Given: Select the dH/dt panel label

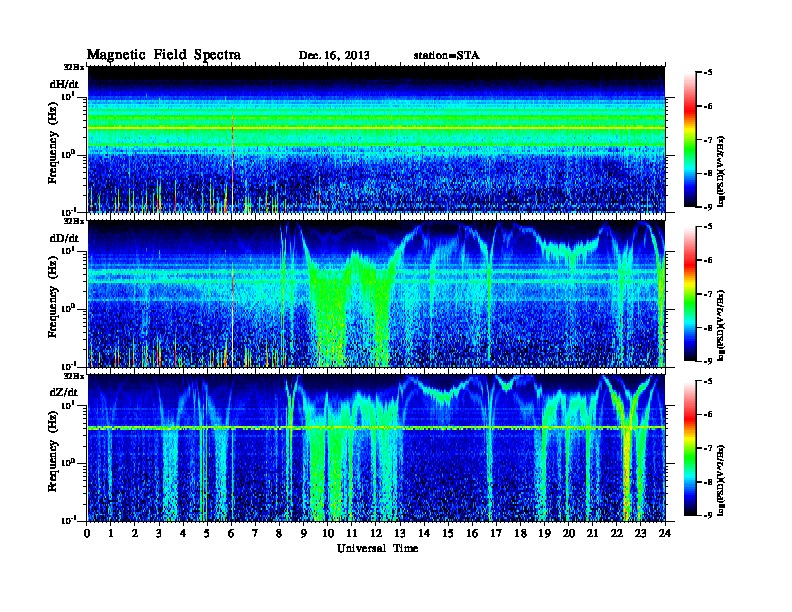Looking at the screenshot, I should [64, 84].
